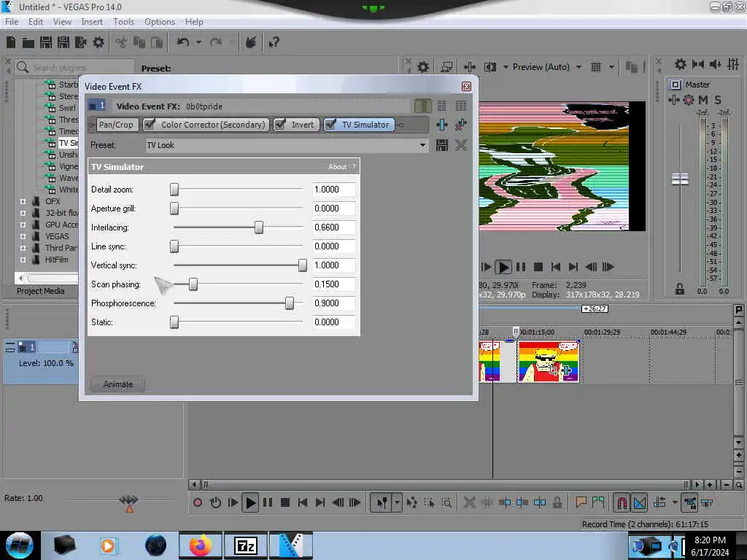Uncheck the TV Simulator effect checkbox
Screen dimensions: 747x560
(330, 125)
